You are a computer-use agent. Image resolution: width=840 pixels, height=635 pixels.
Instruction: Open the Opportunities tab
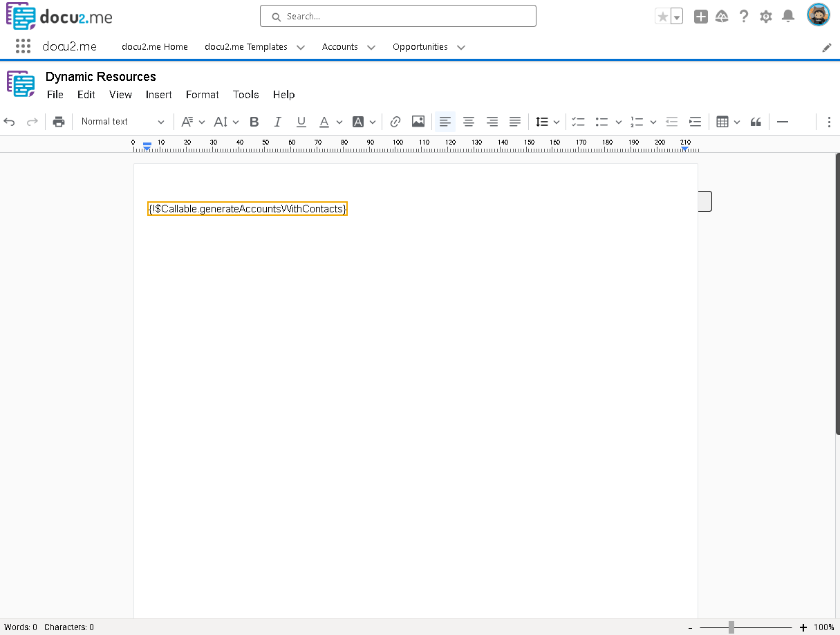tap(420, 47)
